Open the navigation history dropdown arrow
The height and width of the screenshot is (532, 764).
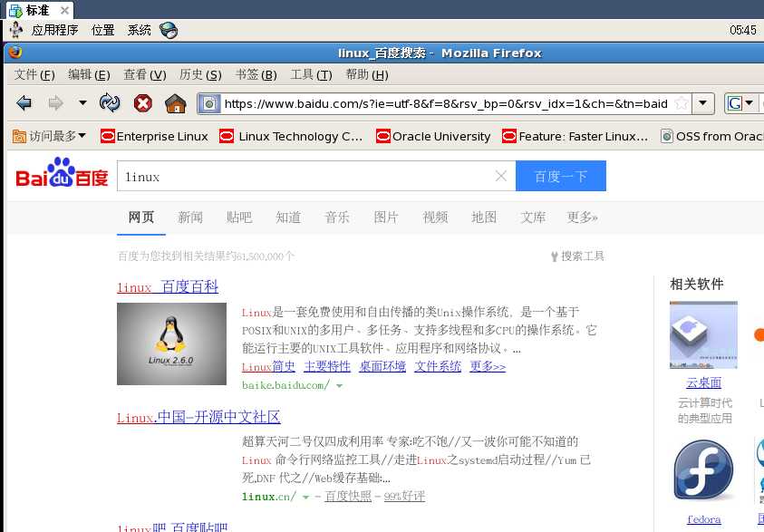(82, 103)
